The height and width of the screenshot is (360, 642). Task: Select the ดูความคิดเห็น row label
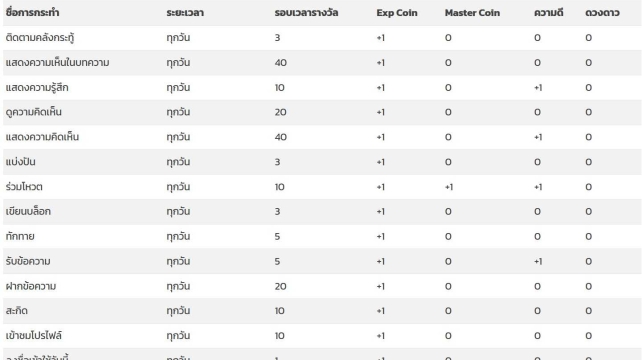point(34,112)
